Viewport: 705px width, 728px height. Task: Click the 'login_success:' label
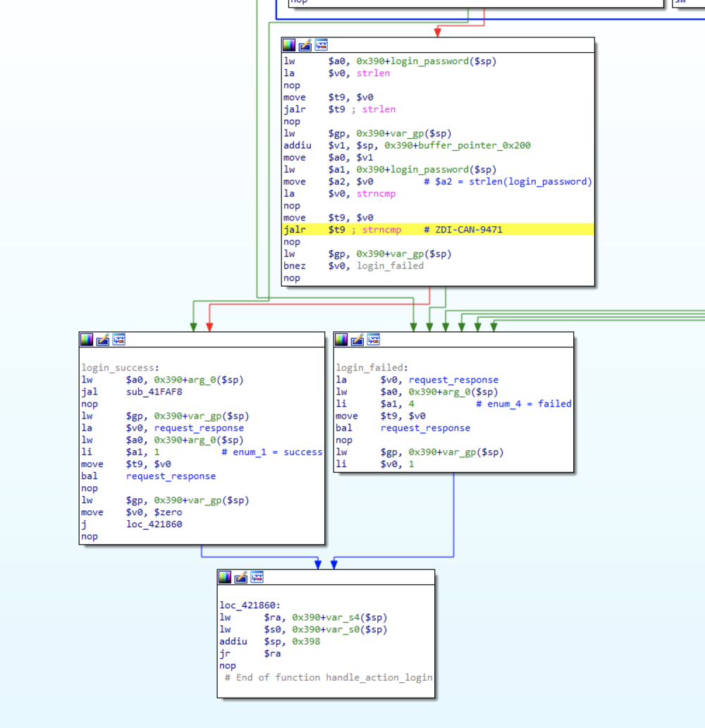tap(120, 368)
